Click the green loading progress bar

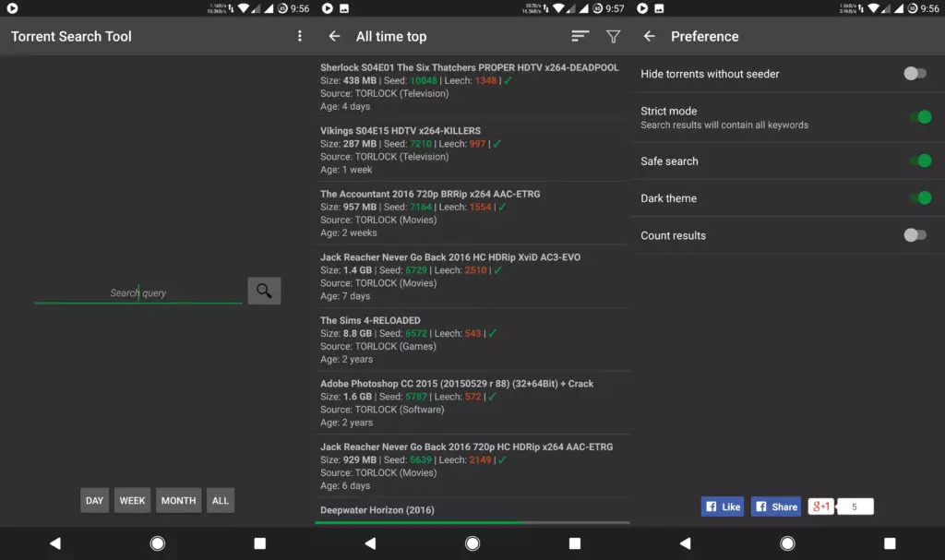420,522
